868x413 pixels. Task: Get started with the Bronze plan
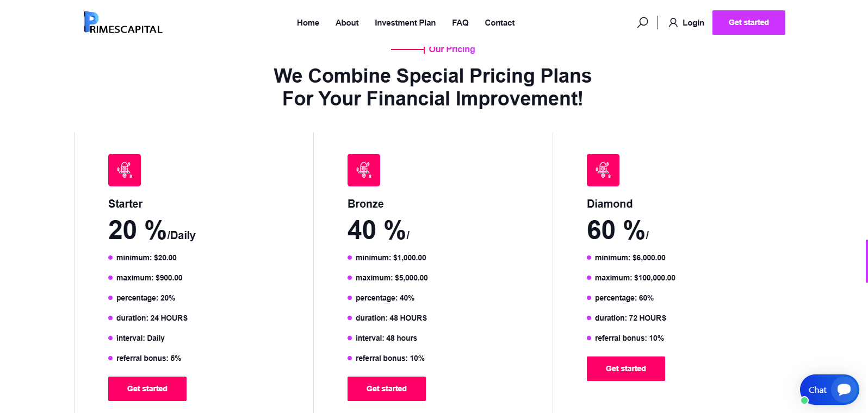(387, 389)
